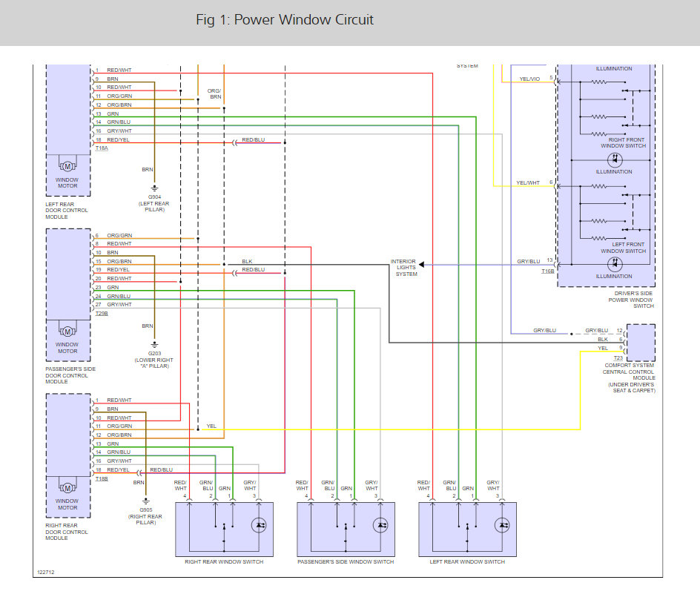Click the YEL/WHT wire label at pin 6

[x=528, y=182]
